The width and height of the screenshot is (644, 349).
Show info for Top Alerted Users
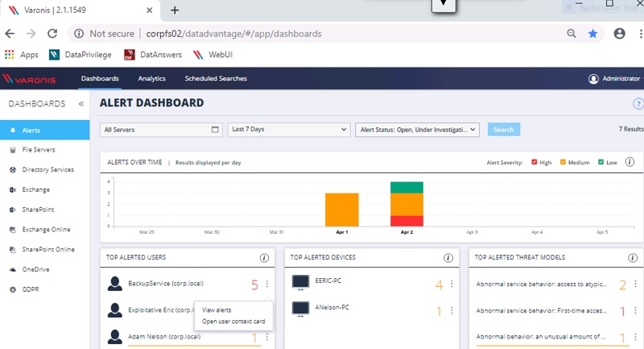[264, 258]
